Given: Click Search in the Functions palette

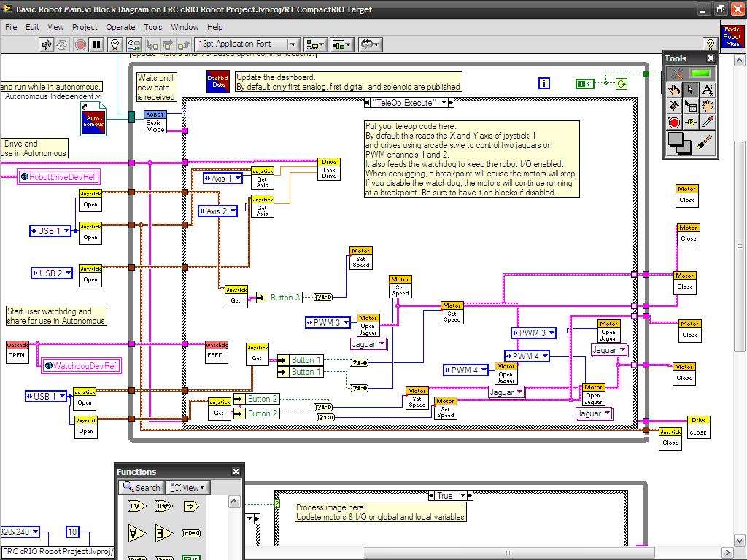Looking at the screenshot, I should tap(142, 488).
